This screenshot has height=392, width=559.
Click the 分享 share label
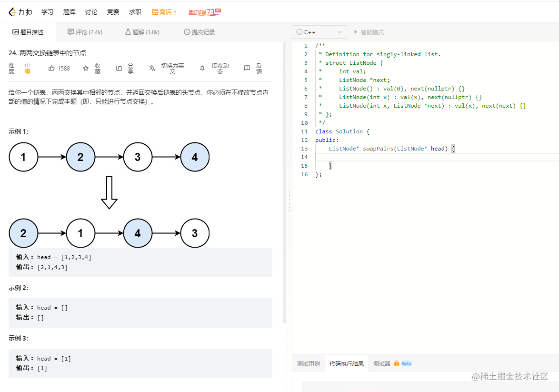tap(130, 69)
